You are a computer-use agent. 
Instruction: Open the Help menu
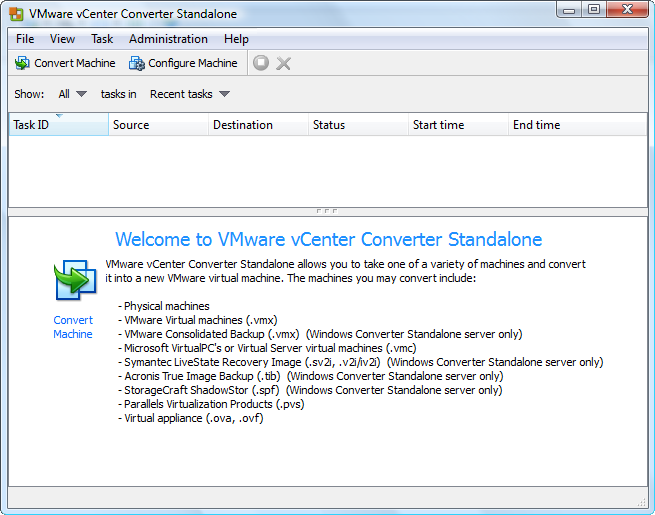tap(236, 39)
